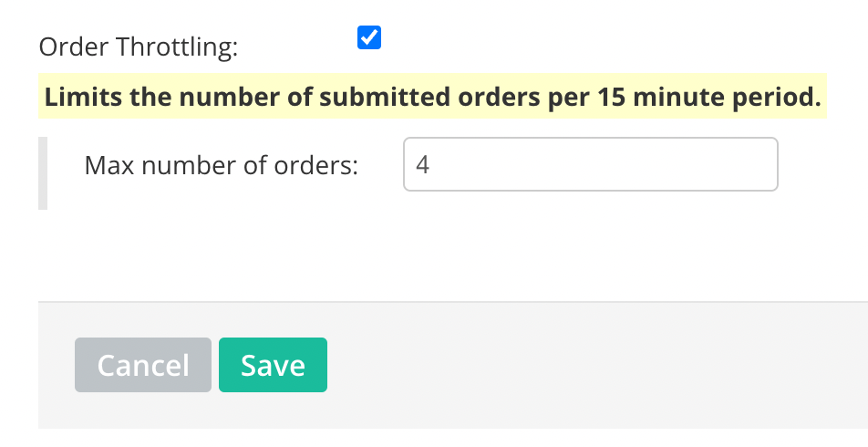
Task: Cancel the order throttling changes
Action: [x=143, y=365]
